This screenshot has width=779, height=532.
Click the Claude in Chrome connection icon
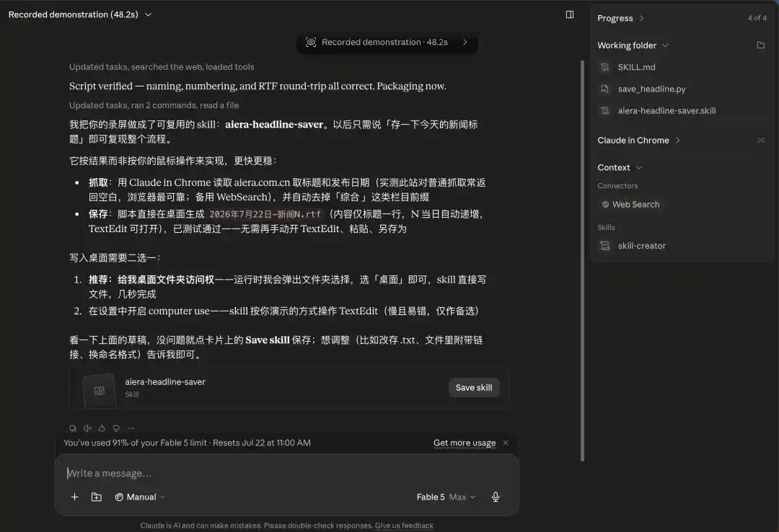[x=761, y=141]
